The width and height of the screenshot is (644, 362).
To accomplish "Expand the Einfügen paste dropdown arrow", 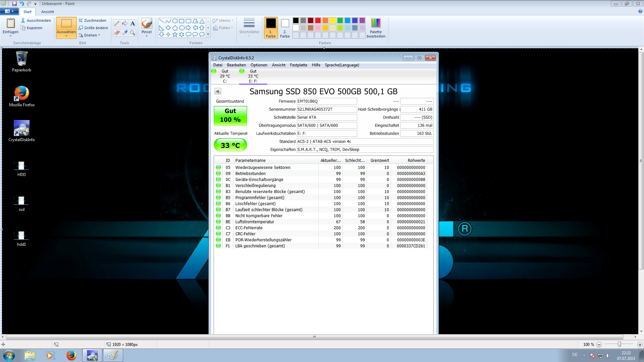I will coord(10,36).
